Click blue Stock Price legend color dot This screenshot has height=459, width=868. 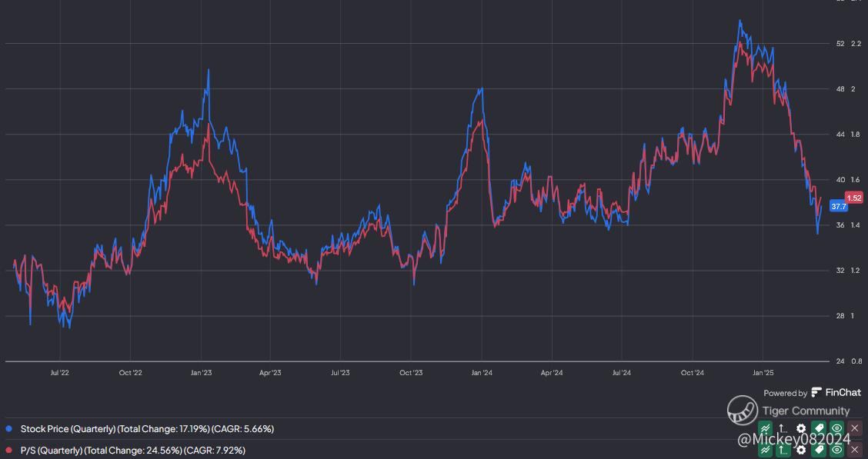click(8, 428)
